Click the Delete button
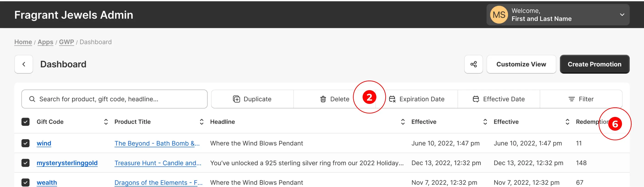This screenshot has width=644, height=187. point(335,99)
